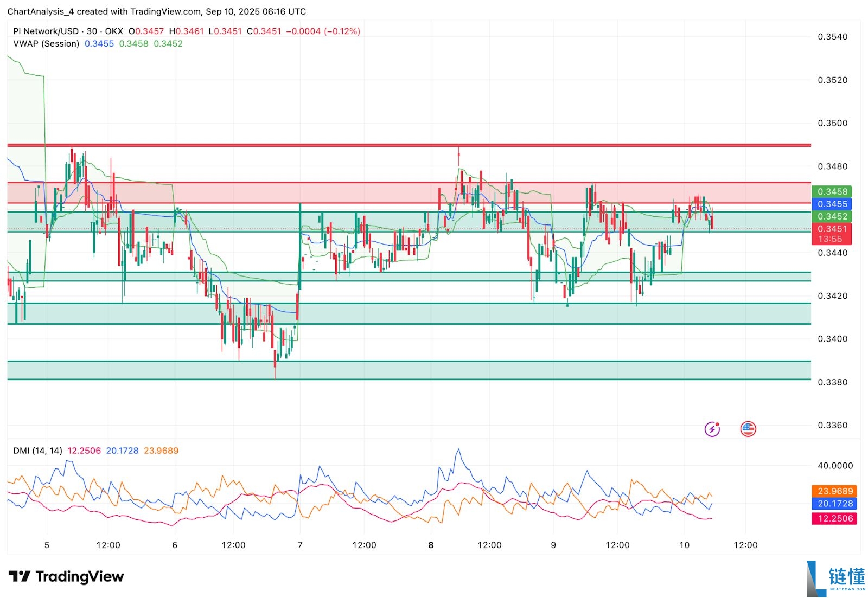Select the red 0.3451 current price label
868x598 pixels.
[x=832, y=229]
